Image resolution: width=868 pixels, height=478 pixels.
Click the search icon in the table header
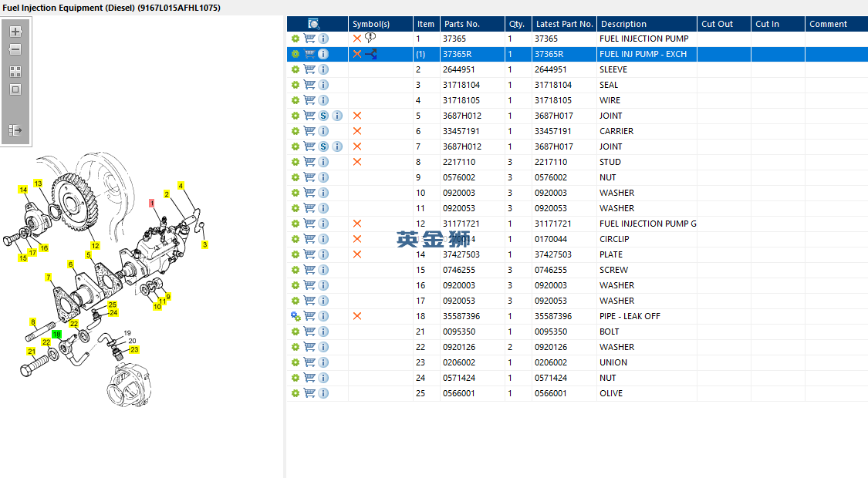coord(313,24)
